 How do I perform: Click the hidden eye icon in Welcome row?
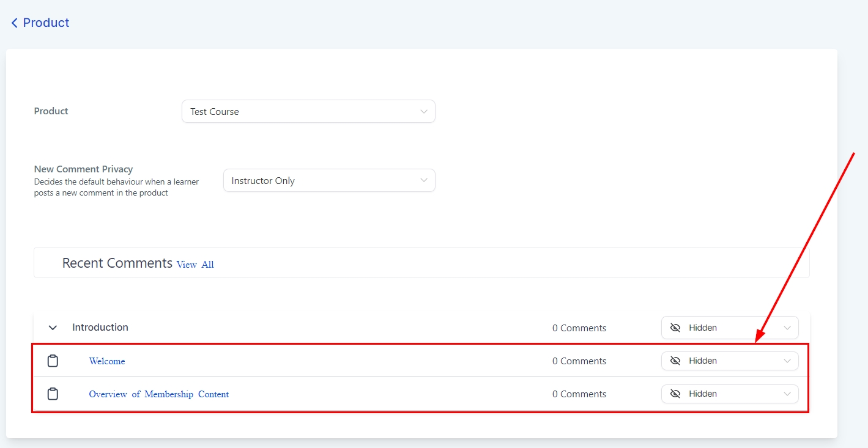tap(675, 361)
